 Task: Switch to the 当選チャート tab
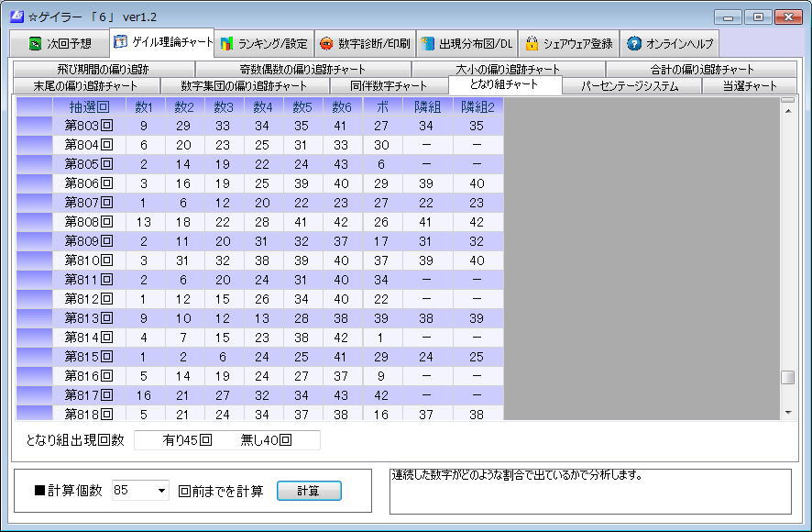pos(749,86)
